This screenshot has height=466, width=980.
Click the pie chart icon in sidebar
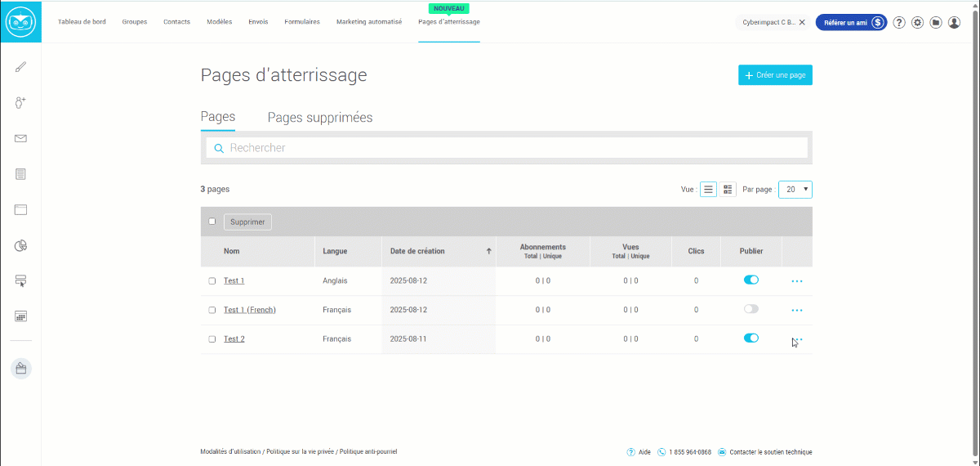(21, 245)
